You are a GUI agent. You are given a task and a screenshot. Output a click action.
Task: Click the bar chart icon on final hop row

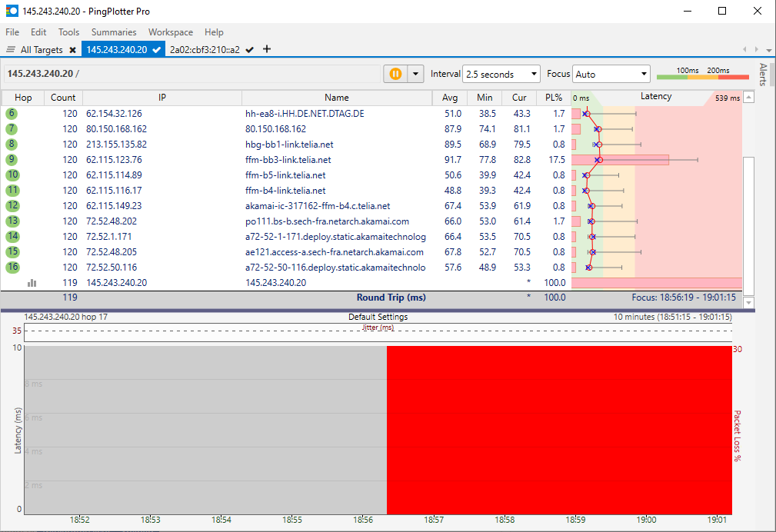coord(32,283)
